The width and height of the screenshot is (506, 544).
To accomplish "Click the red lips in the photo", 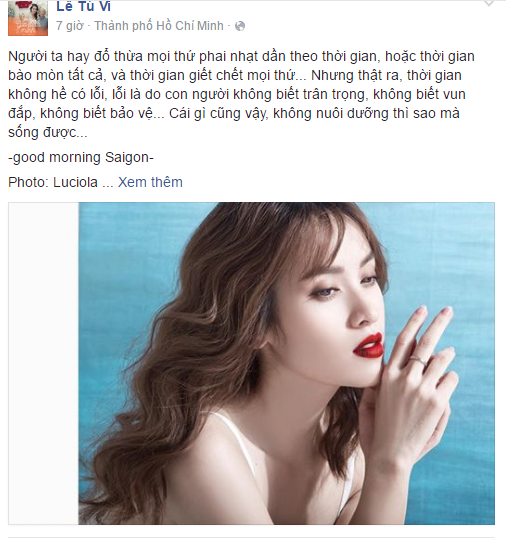I will point(368,344).
